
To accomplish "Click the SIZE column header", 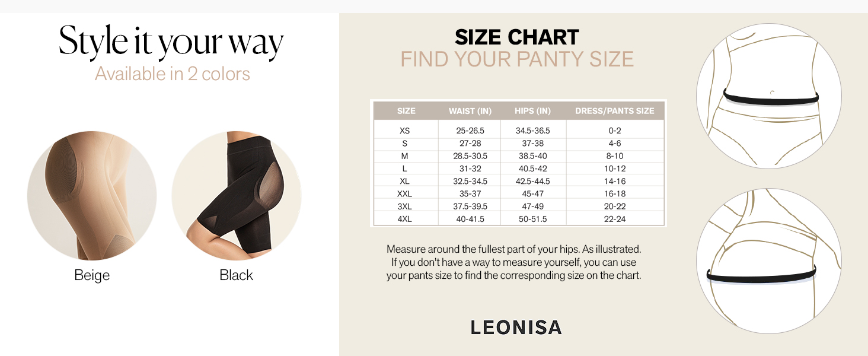I will click(406, 111).
